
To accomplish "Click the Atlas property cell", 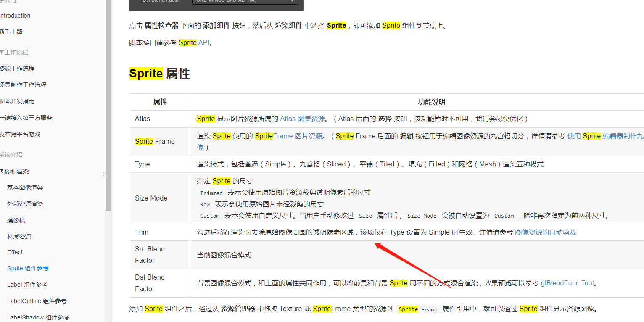I will [160, 119].
